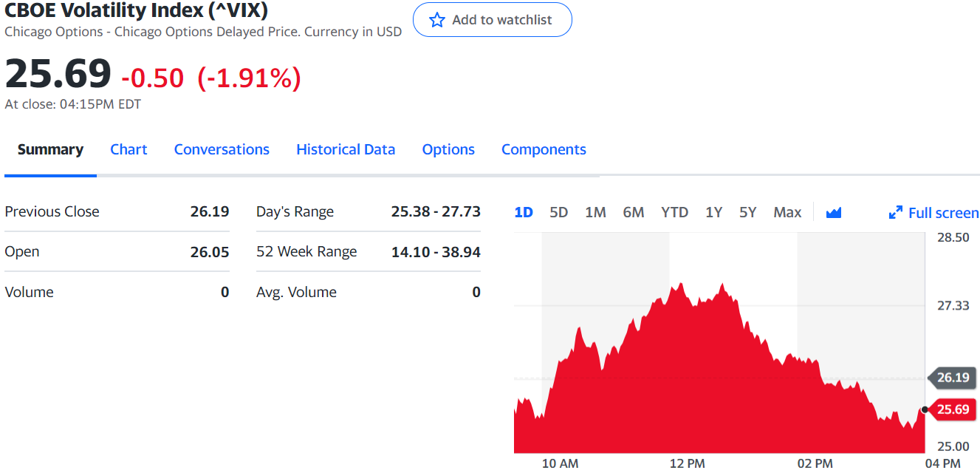Click the CBOE Volatility Index (^VIX) title
Image resolution: width=980 pixels, height=473 pixels.
point(137,10)
